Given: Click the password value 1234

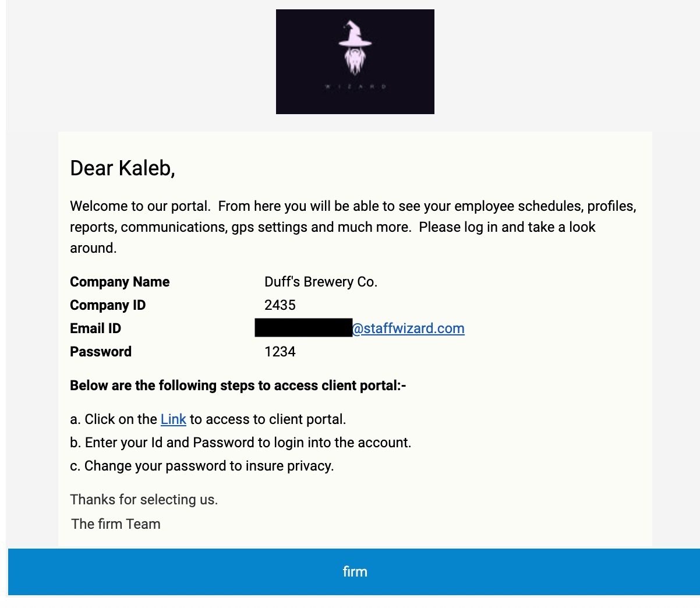Looking at the screenshot, I should [280, 352].
